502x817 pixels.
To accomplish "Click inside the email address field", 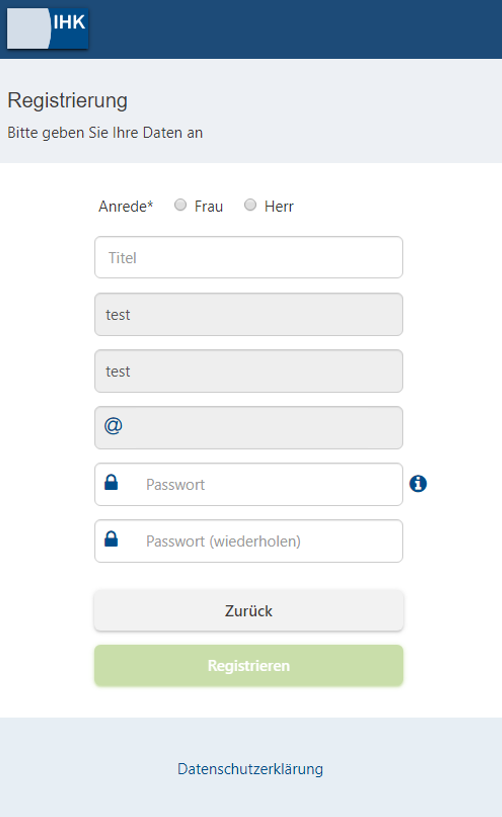I will (249, 428).
